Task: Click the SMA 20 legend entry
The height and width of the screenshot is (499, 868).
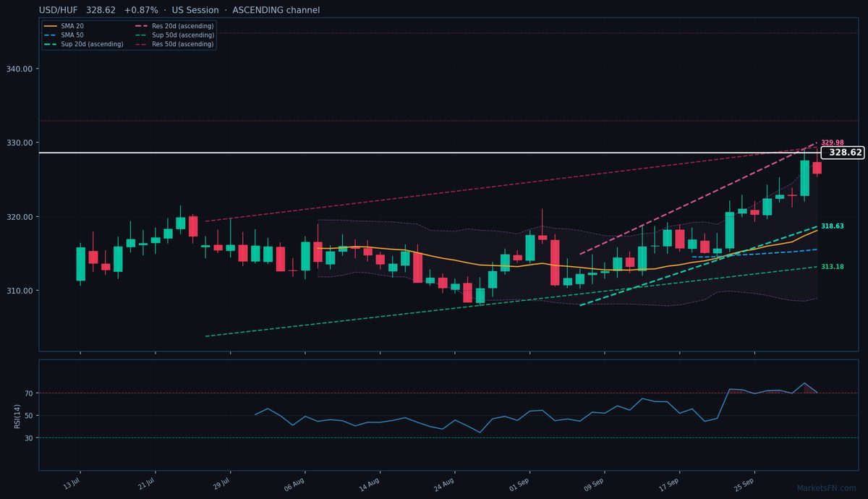Action: (x=64, y=26)
